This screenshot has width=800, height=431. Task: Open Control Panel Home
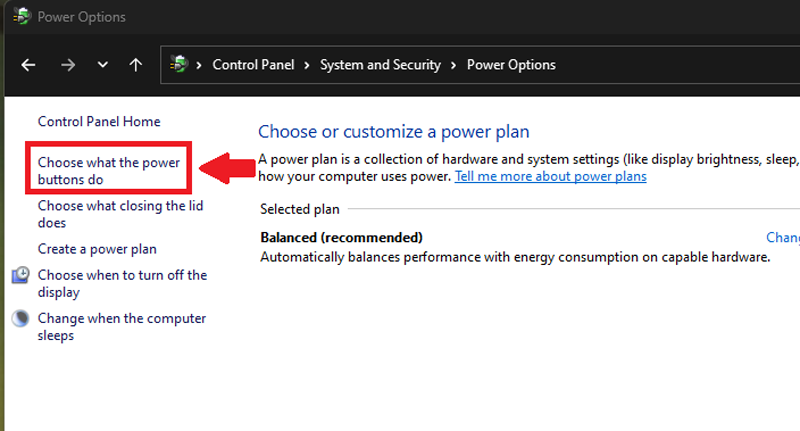point(99,121)
